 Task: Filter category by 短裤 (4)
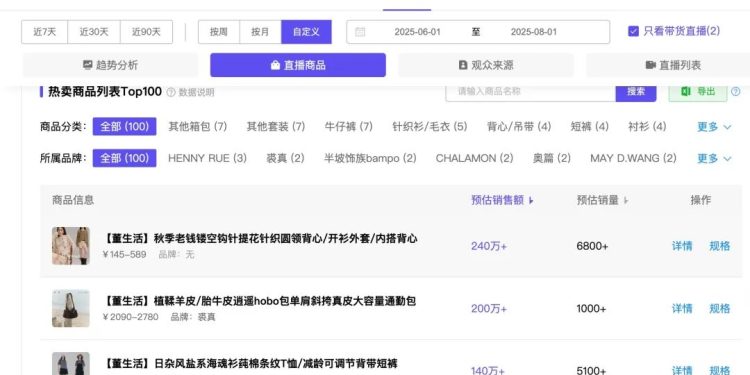[589, 127]
